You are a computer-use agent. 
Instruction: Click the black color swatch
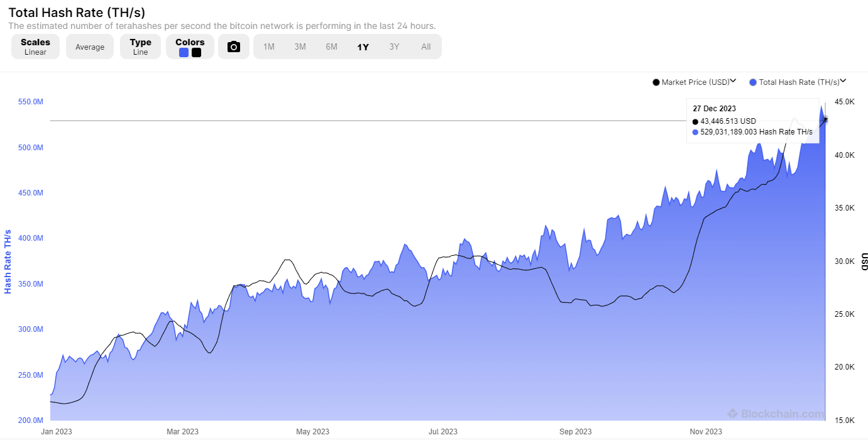(x=196, y=53)
